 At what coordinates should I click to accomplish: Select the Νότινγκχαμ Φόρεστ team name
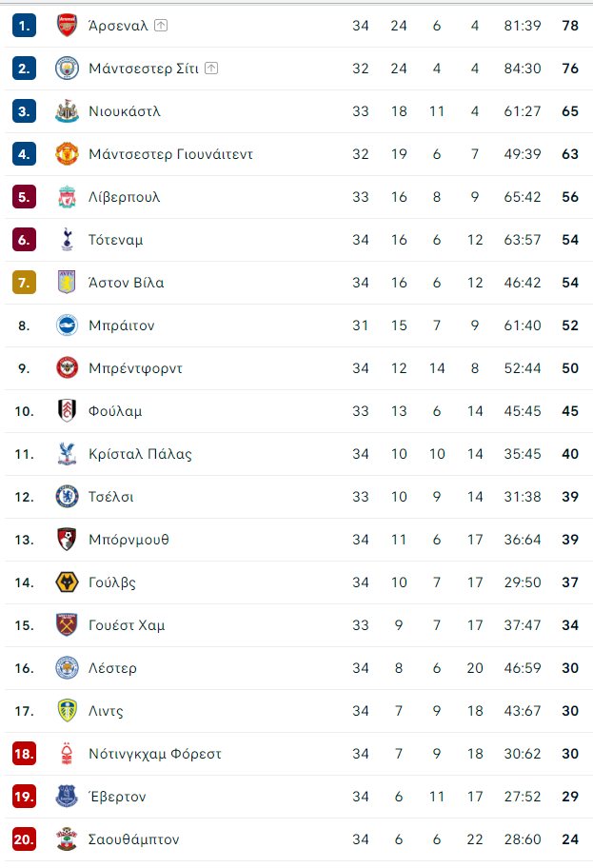tap(155, 754)
